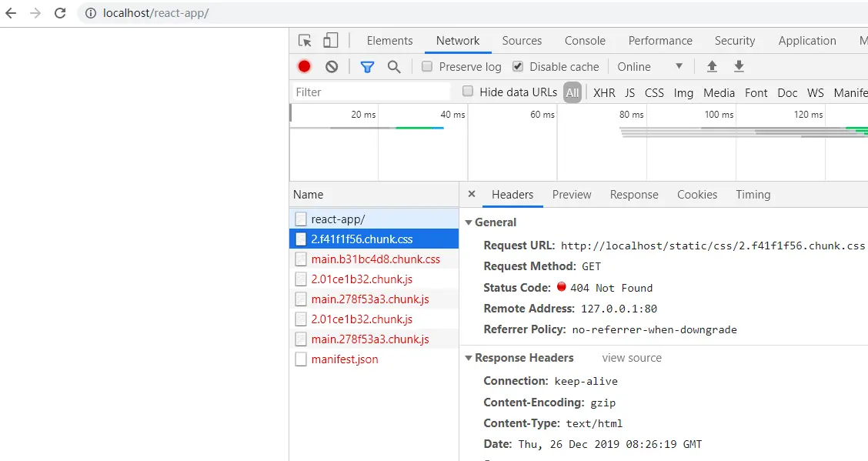Filter requests by Img
Image resolution: width=868 pixels, height=461 pixels.
(683, 92)
